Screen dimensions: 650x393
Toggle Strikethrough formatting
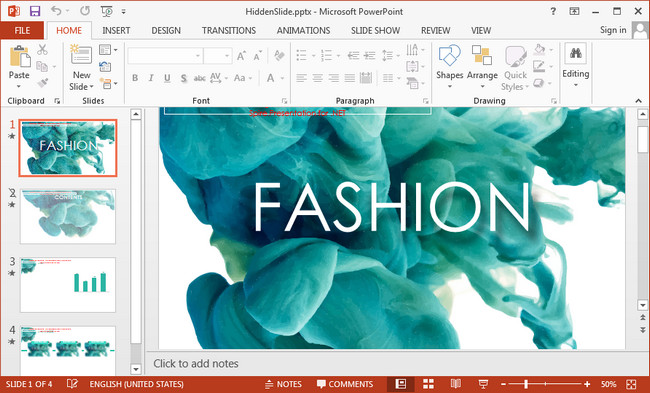(x=199, y=78)
